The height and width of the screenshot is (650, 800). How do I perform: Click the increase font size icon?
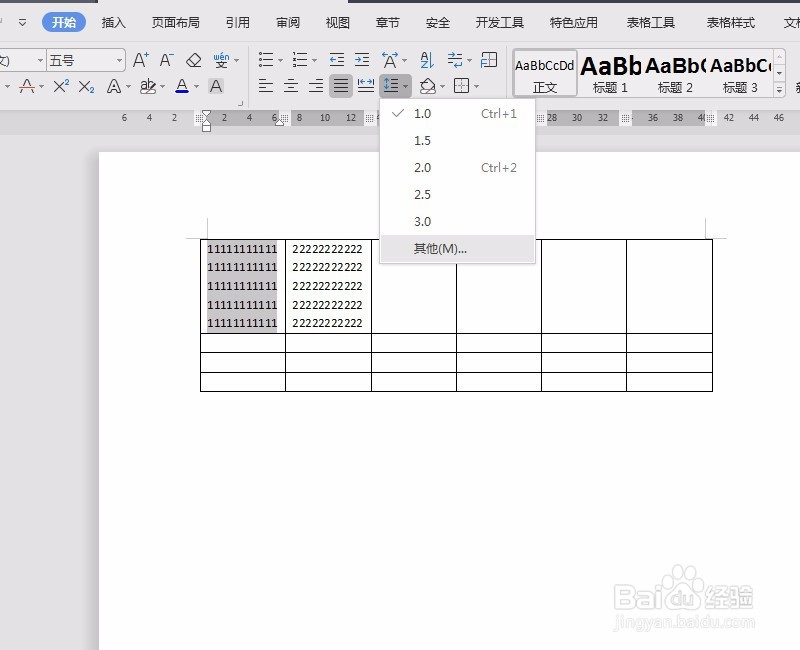[x=141, y=60]
